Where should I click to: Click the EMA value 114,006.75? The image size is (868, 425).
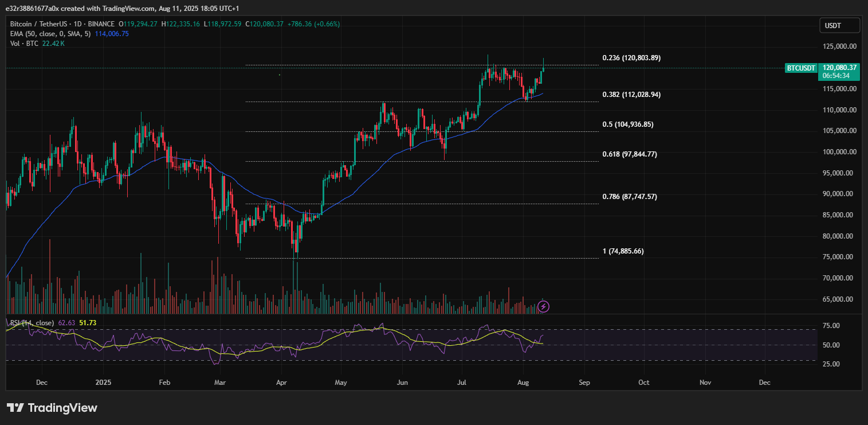(x=111, y=34)
